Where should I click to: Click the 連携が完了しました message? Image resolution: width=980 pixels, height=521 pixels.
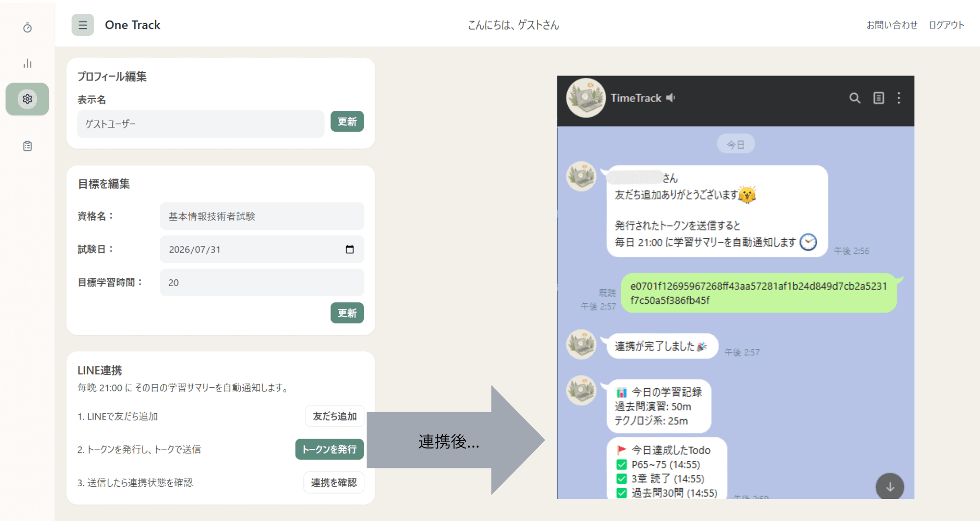[x=662, y=346]
